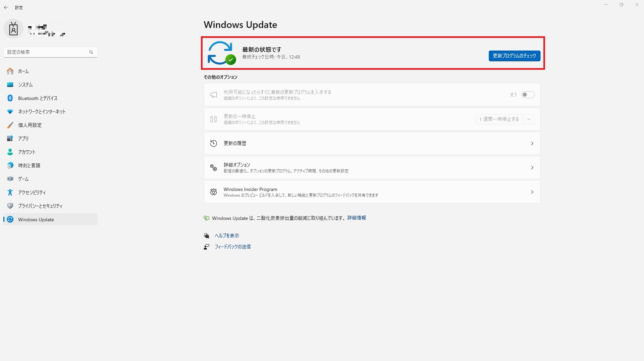The height and width of the screenshot is (361, 644).
Task: Click the megaphone icon for latest updates option
Action: (214, 95)
